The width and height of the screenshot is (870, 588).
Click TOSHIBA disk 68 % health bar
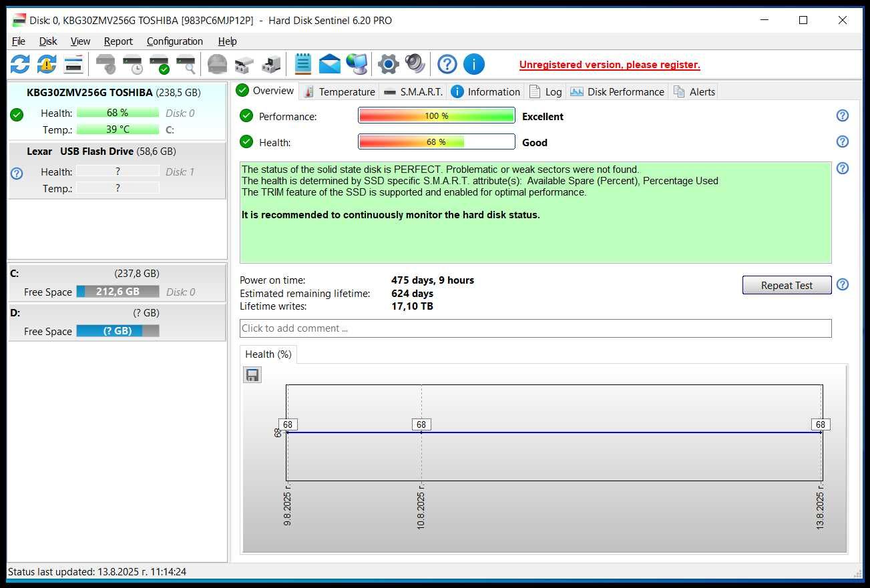118,113
